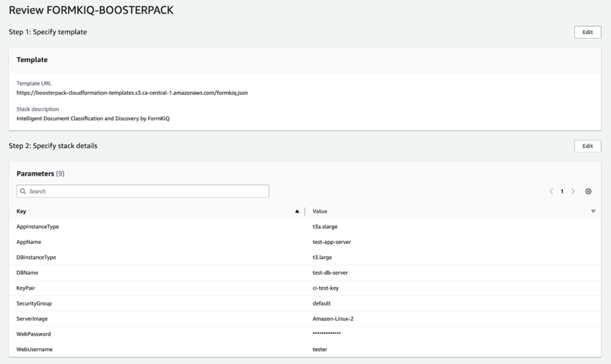Go to previous parameters page

point(551,192)
